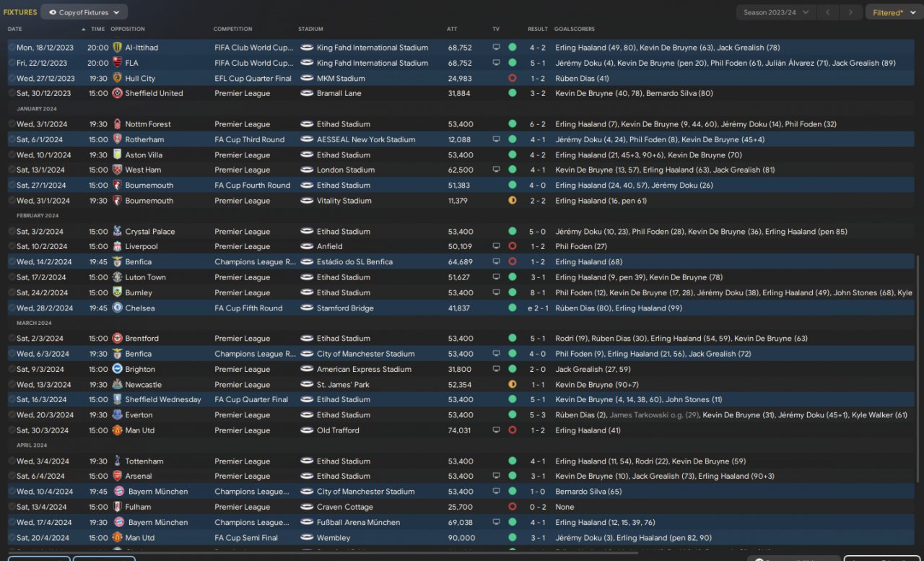Click the FA Cup Semi Final competition
The width and height of the screenshot is (924, 561).
[246, 538]
